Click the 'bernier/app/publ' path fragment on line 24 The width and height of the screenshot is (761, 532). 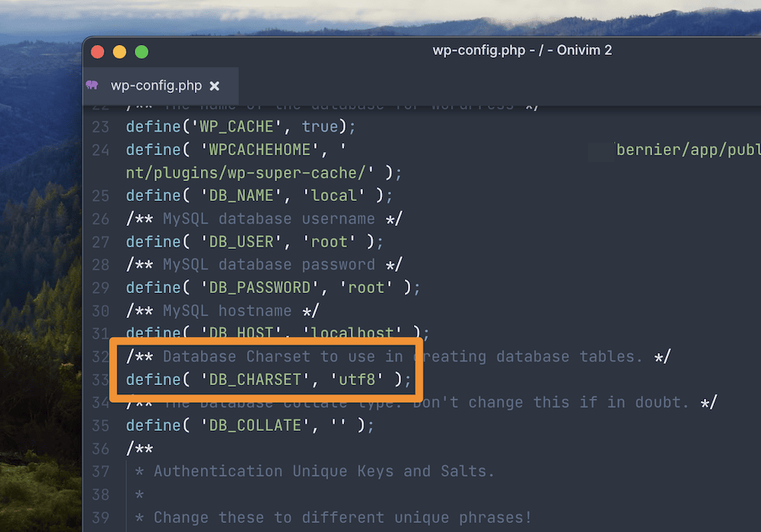point(688,150)
